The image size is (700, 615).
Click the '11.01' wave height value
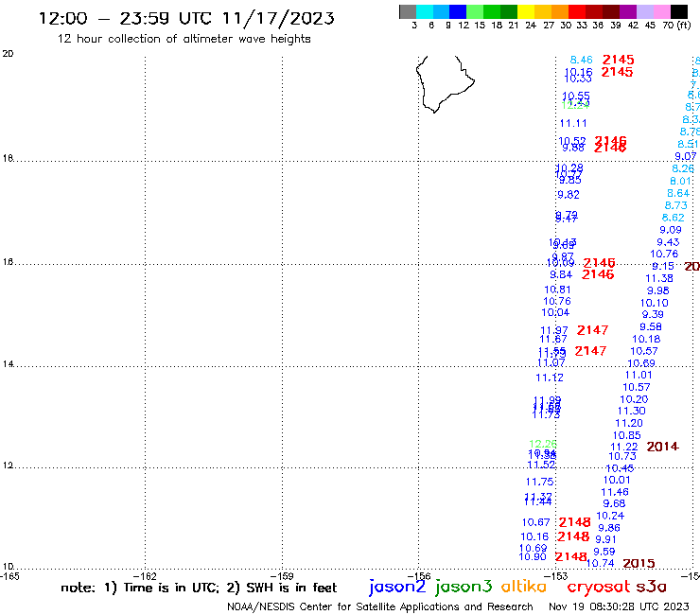click(639, 376)
